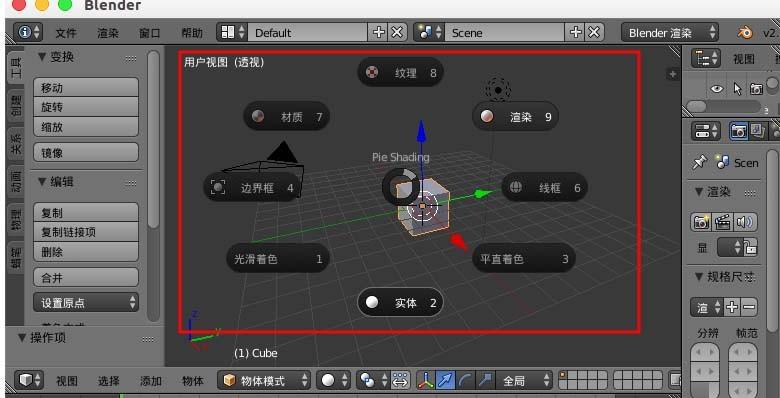Render animation with clapperboard button
The height and width of the screenshot is (398, 780).
pos(722,222)
